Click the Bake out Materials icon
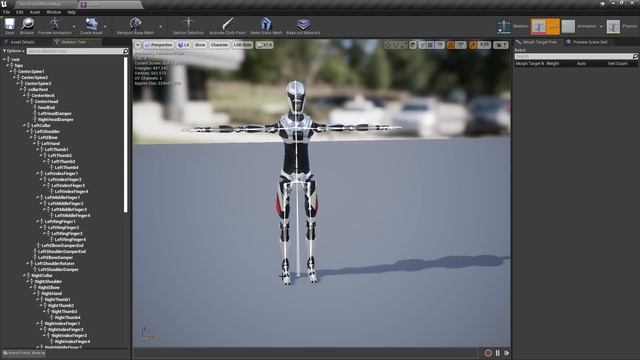The image size is (640, 360). coord(303,24)
